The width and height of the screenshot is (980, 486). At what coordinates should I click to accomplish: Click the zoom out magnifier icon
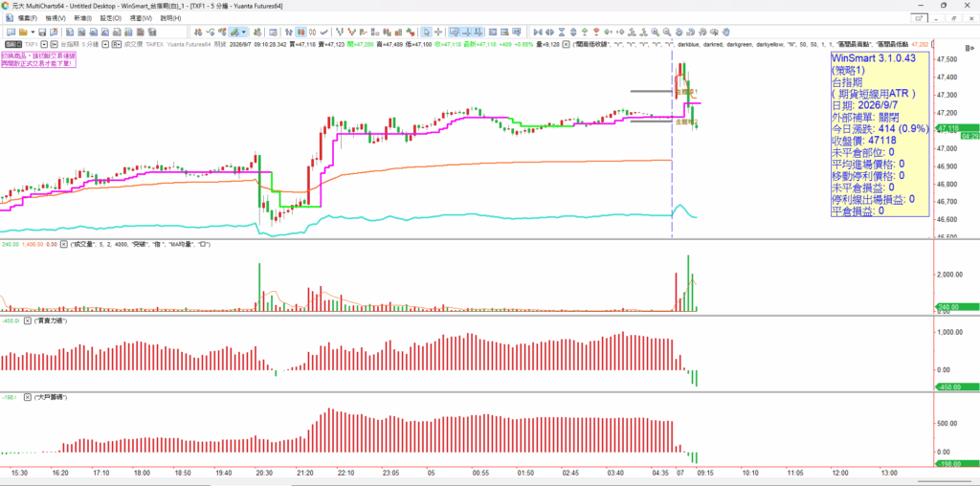point(667,32)
